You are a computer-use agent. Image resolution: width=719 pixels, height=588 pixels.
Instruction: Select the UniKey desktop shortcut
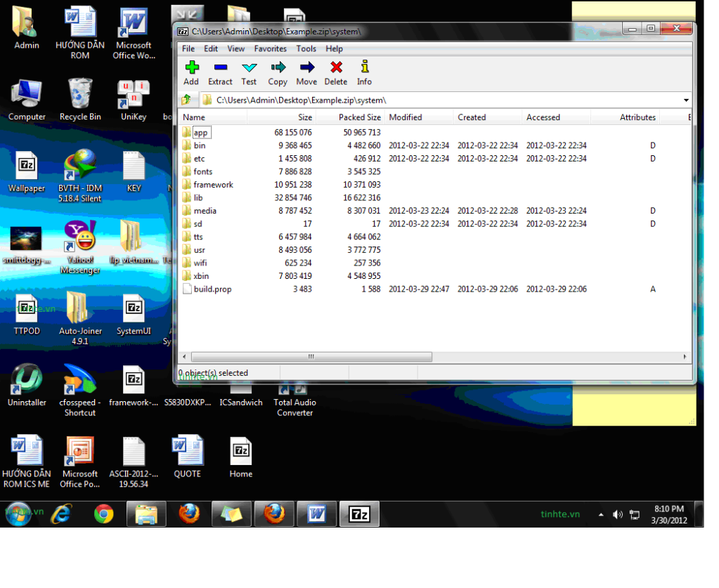tap(134, 100)
